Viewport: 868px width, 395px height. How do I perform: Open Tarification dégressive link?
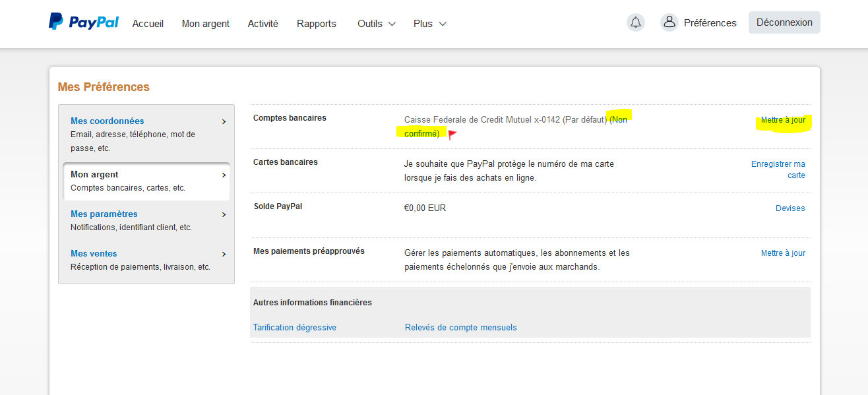[295, 328]
